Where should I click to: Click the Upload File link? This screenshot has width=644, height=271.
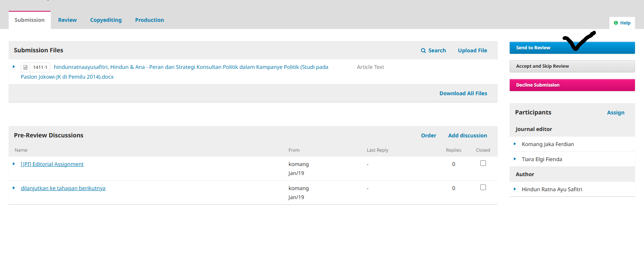[x=472, y=50]
